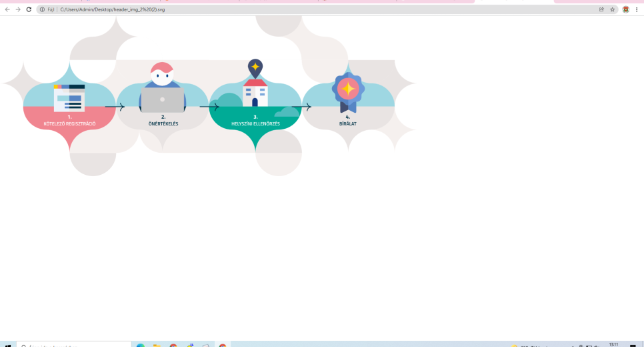The width and height of the screenshot is (644, 347).
Task: Click the 'Kötelező regisztráció' step label
Action: 69,123
